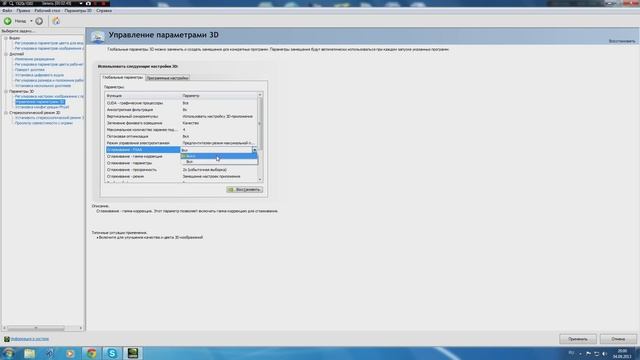Switch to Глобальные параметры tab
This screenshot has width=640, height=360.
tap(122, 77)
